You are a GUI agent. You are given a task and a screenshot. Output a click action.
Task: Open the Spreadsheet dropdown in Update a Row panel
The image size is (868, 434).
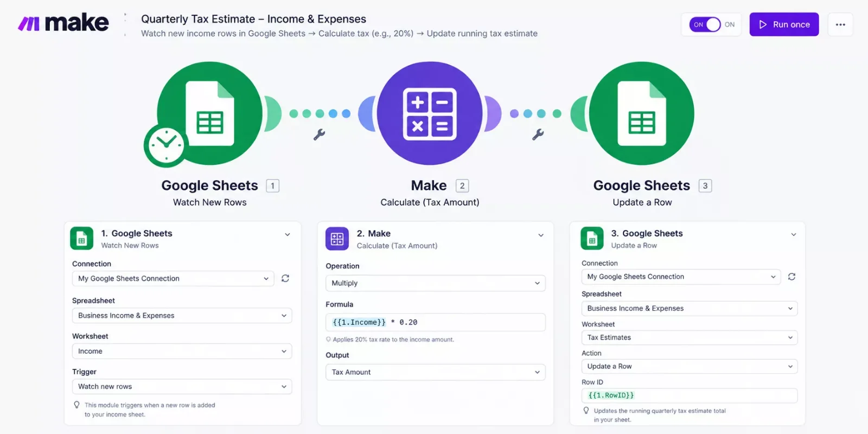690,308
